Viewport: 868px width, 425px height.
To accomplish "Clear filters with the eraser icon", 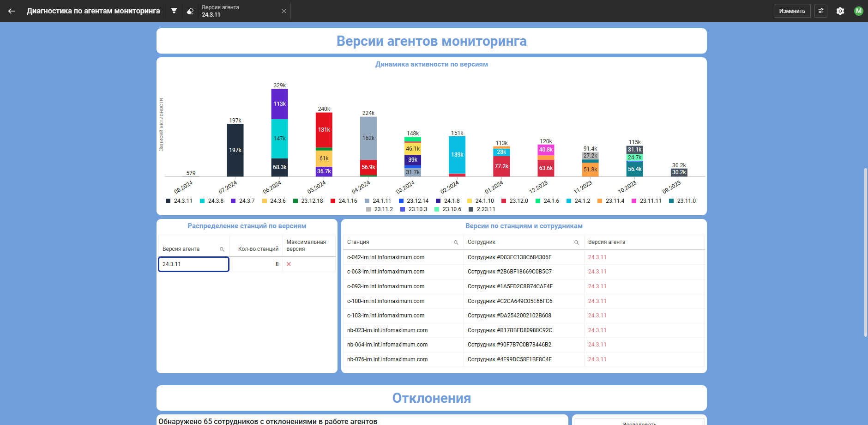I will [x=190, y=11].
